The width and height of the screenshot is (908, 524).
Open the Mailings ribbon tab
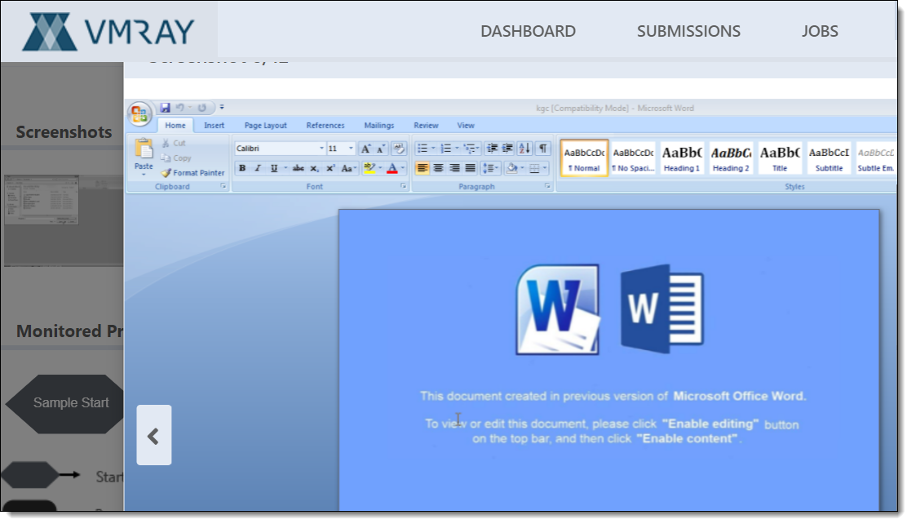coord(379,125)
